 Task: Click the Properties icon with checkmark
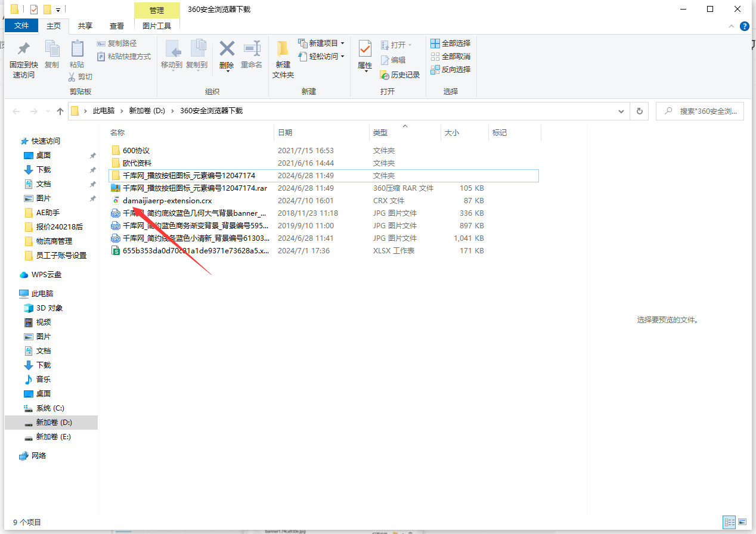click(x=365, y=49)
